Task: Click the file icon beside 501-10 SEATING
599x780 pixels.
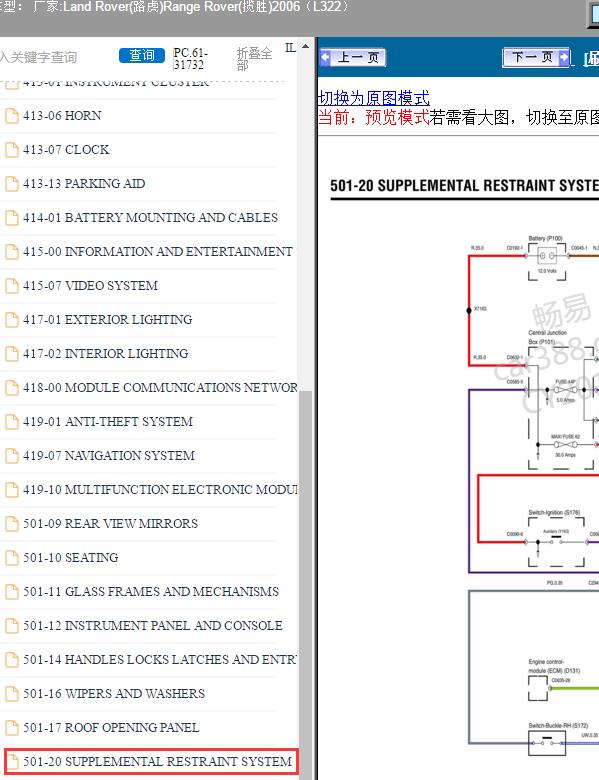Action: pyautogui.click(x=11, y=558)
